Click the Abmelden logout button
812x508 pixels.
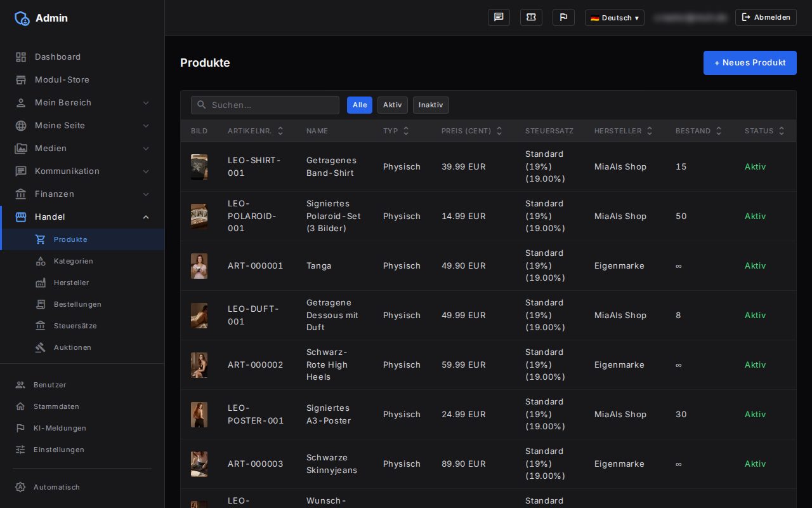[x=766, y=17]
